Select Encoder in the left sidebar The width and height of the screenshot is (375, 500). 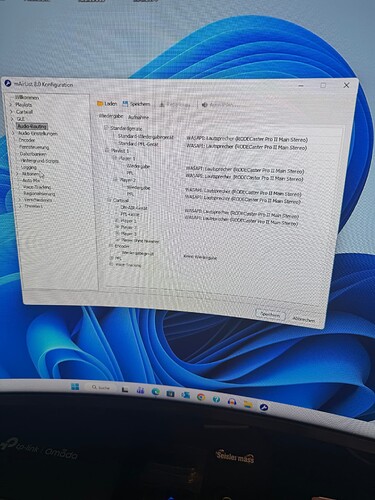(27, 140)
